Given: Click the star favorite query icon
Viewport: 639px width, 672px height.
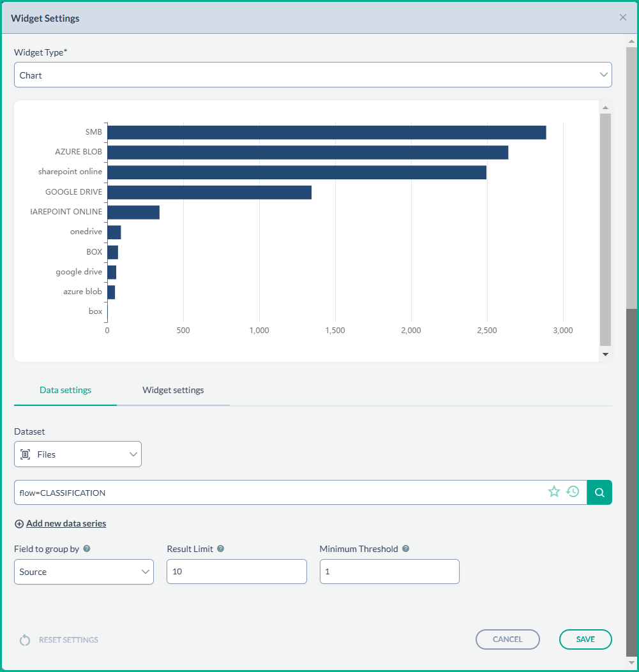Looking at the screenshot, I should 554,492.
